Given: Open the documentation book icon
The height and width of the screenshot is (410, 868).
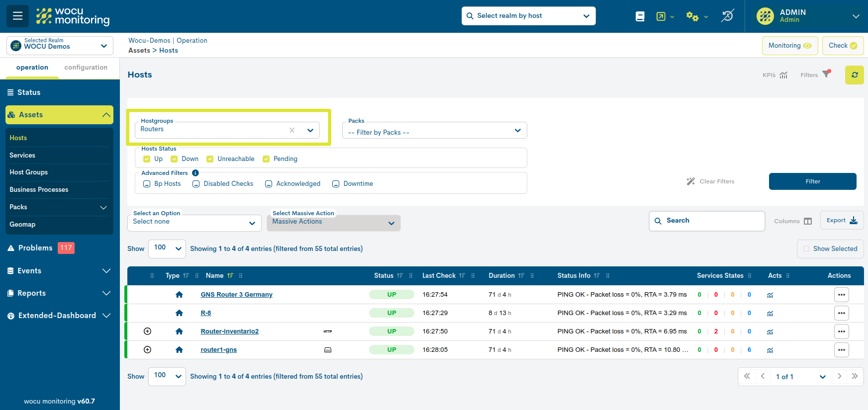Looking at the screenshot, I should tap(640, 16).
